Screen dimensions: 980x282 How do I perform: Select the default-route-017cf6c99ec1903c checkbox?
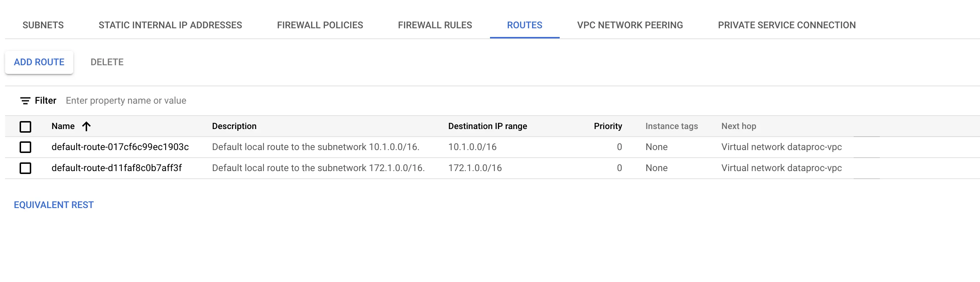coord(25,147)
